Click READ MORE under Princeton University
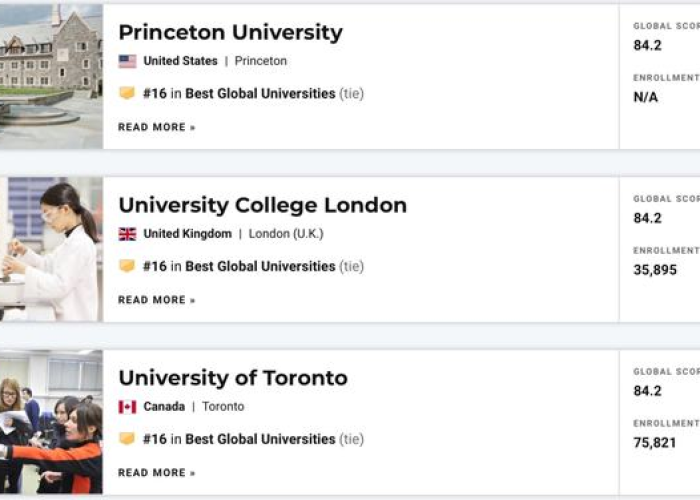This screenshot has height=500, width=700. point(157,127)
